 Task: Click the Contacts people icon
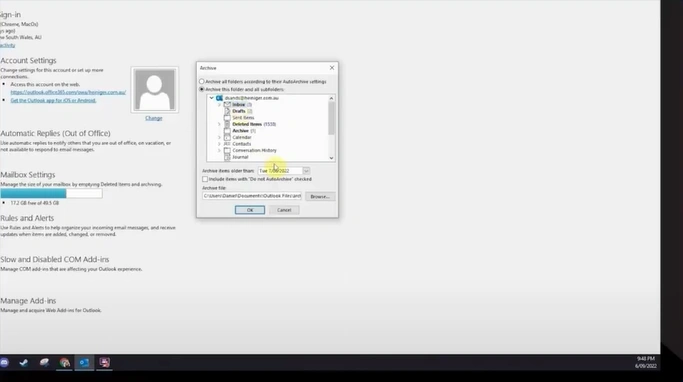(227, 144)
